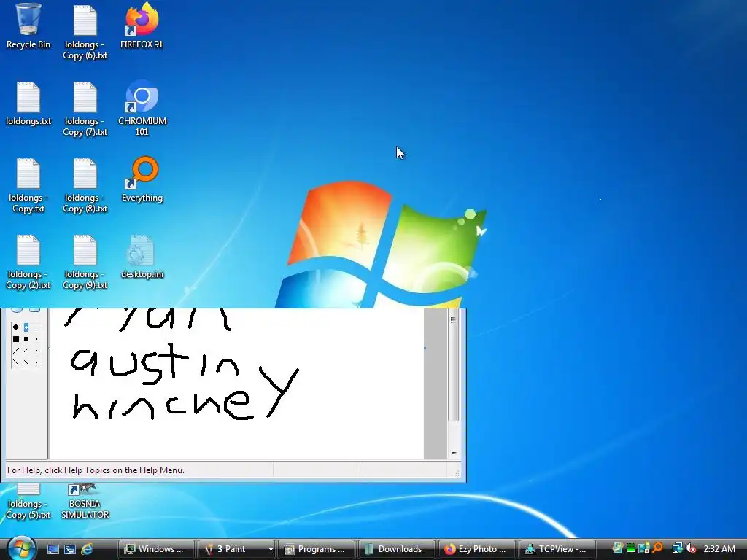Viewport: 747px width, 560px height.
Task: Expand the 3 Paint taskbar group arrow
Action: coord(271,549)
